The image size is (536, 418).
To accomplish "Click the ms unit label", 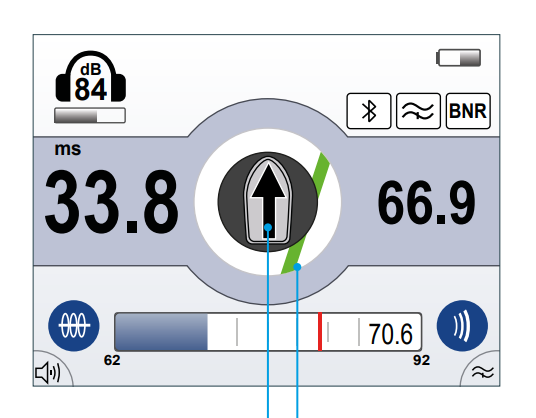I will point(68,149).
